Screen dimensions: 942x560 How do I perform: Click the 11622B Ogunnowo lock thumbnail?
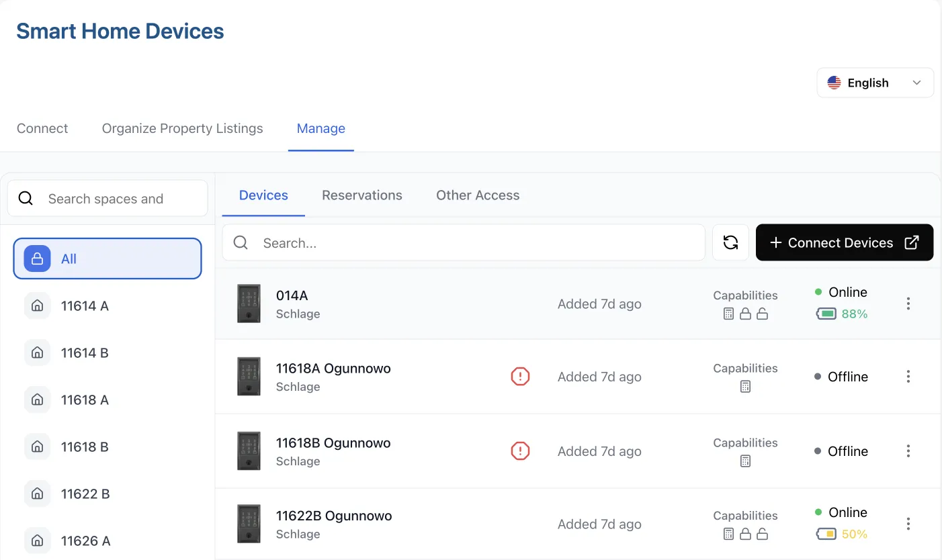(249, 524)
